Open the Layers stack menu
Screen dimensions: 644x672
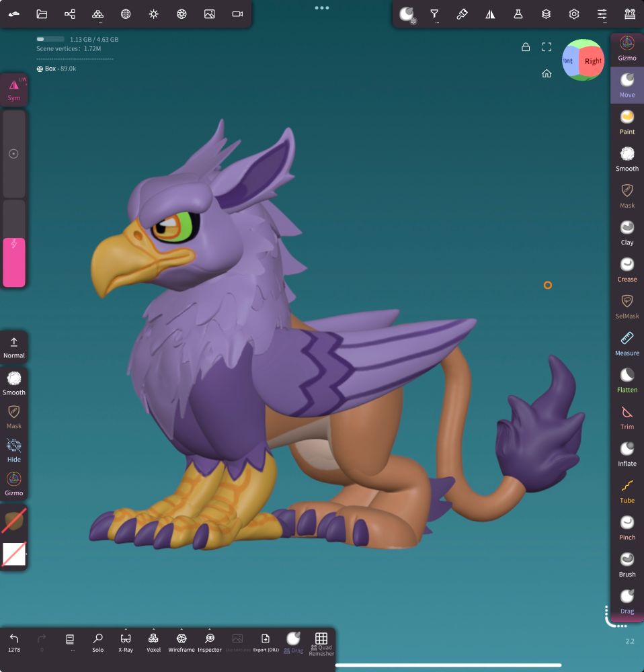coord(546,14)
